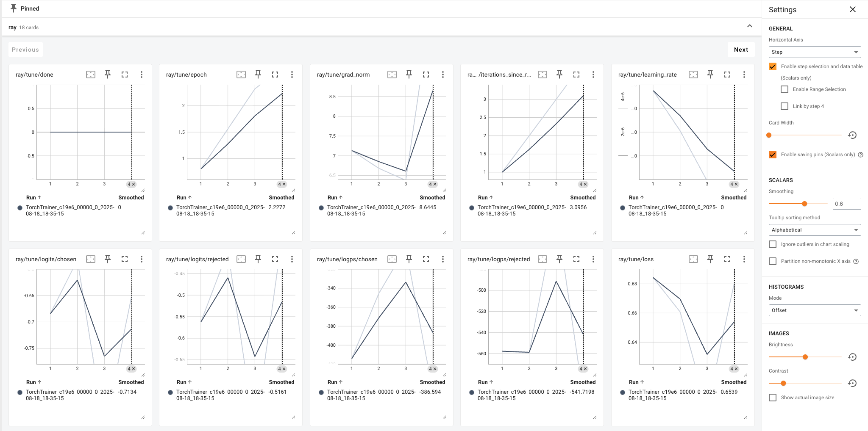Screen dimensions: 868x431
Task: Click the Smoothing value input field
Action: point(846,204)
